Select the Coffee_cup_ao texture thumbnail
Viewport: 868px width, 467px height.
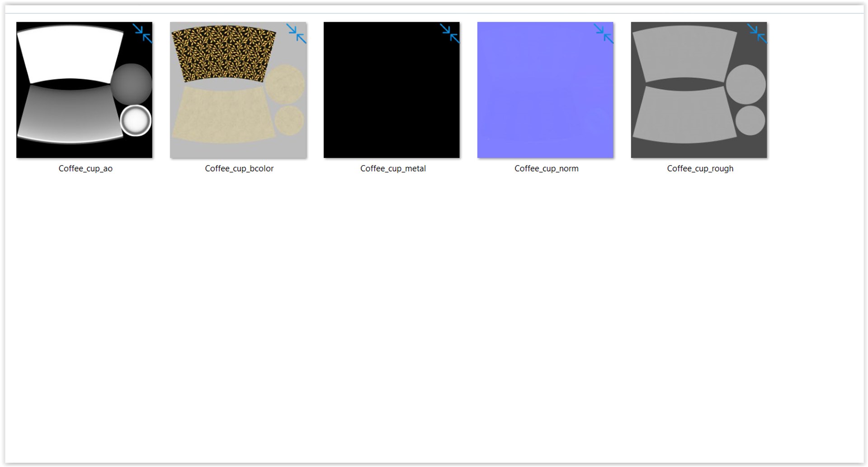tap(84, 90)
